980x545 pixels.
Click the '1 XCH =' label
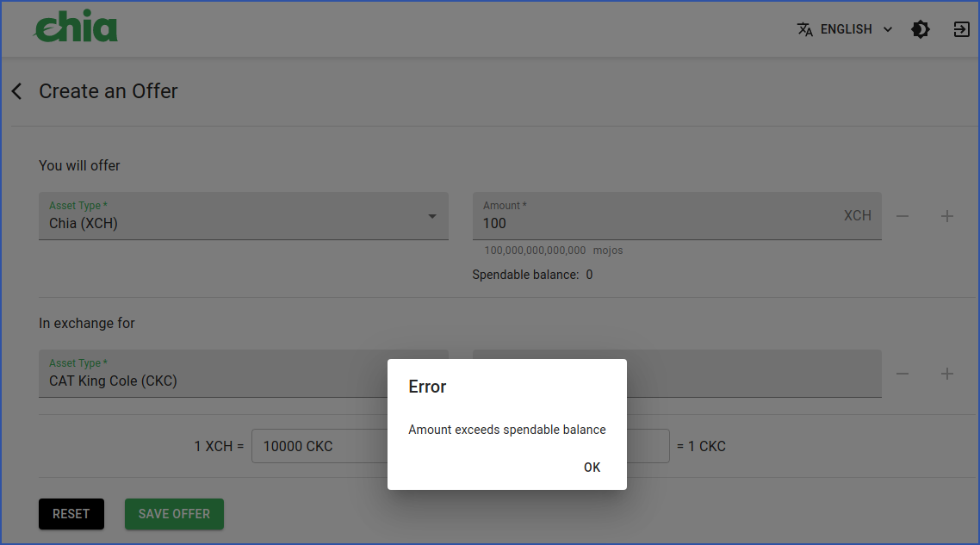(x=219, y=446)
